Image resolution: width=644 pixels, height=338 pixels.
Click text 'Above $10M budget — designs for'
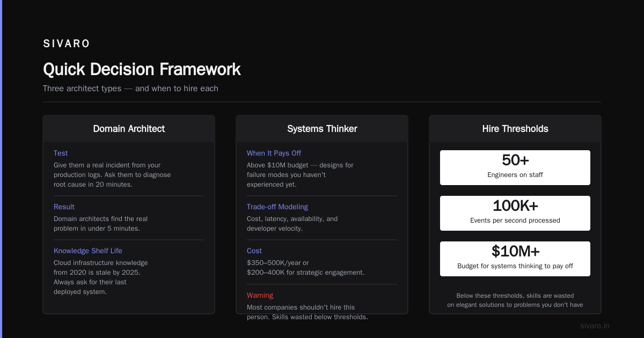click(300, 165)
